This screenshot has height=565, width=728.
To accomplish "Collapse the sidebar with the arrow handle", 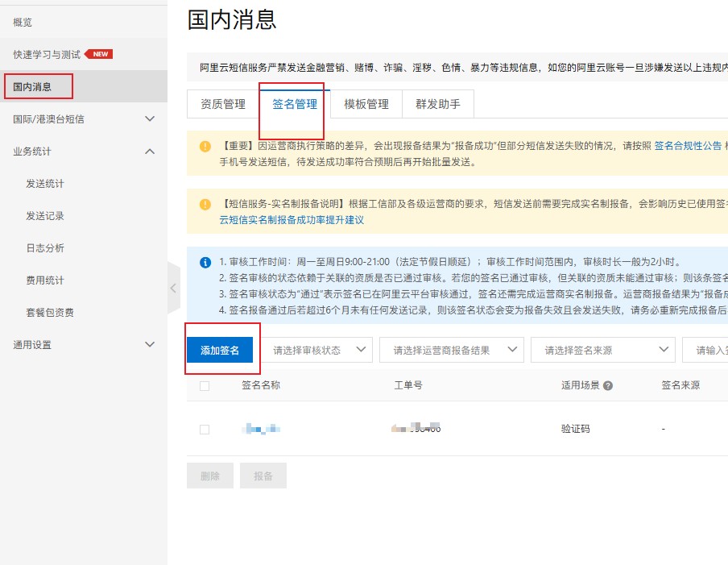I will pyautogui.click(x=173, y=288).
